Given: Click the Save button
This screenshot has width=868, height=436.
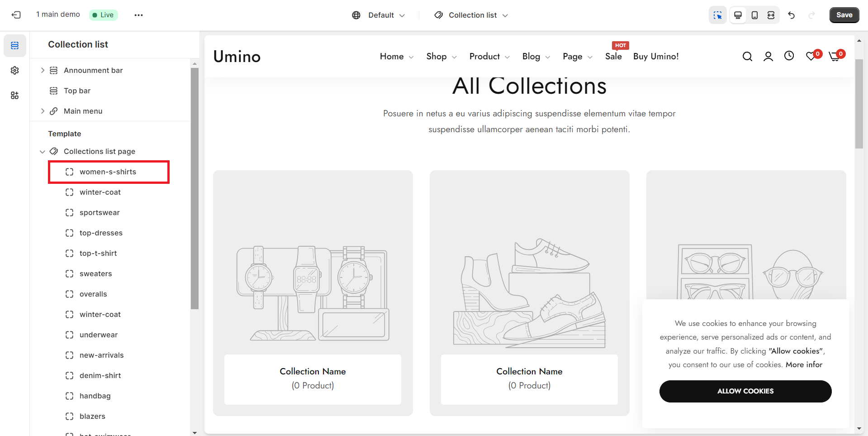Looking at the screenshot, I should (x=844, y=15).
